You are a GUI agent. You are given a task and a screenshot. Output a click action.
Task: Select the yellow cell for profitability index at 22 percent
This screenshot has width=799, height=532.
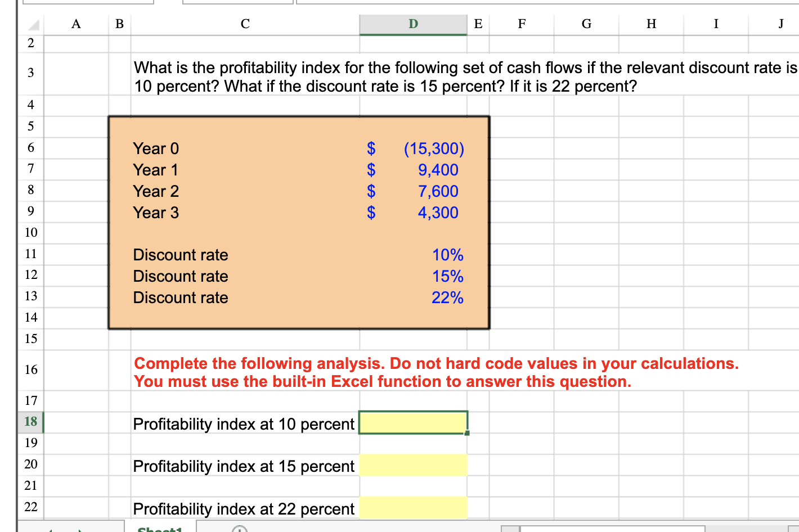pyautogui.click(x=413, y=508)
